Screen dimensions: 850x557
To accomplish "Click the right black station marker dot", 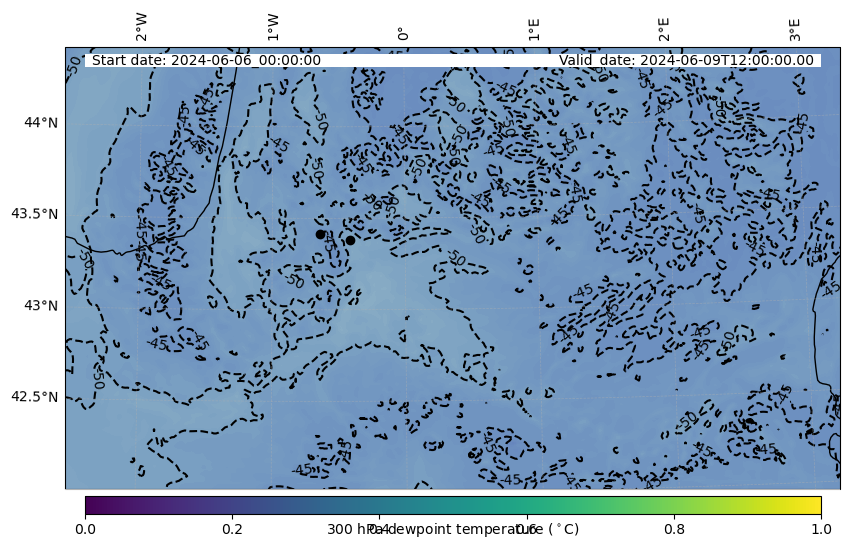I will (350, 240).
